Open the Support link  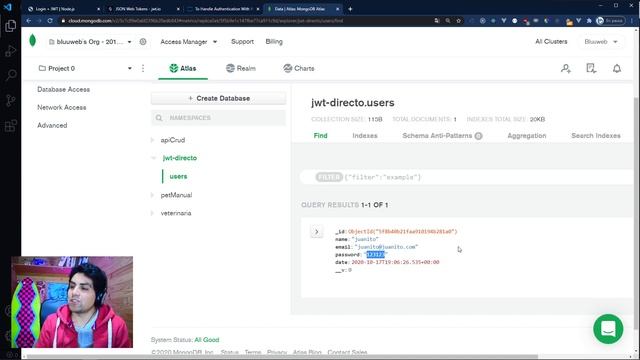pos(242,42)
